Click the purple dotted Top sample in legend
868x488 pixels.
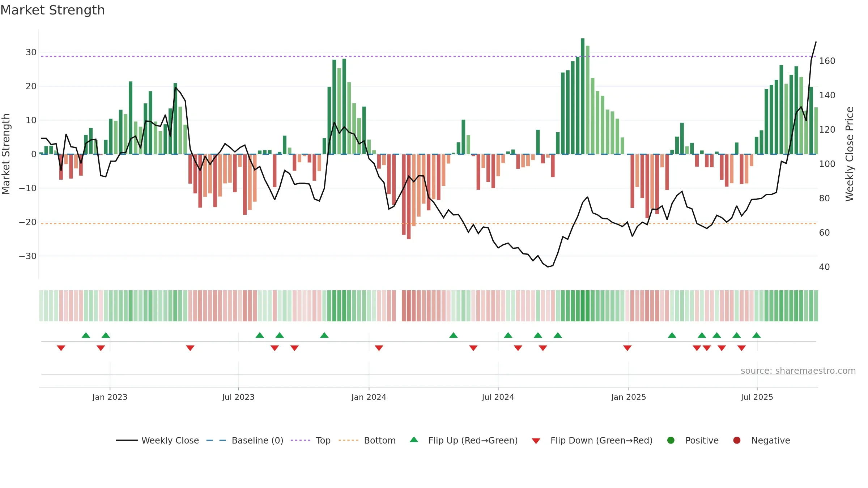tap(301, 440)
